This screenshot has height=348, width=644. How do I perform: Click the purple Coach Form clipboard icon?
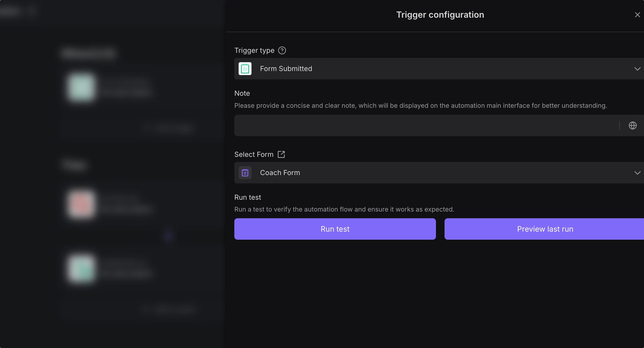(x=245, y=173)
